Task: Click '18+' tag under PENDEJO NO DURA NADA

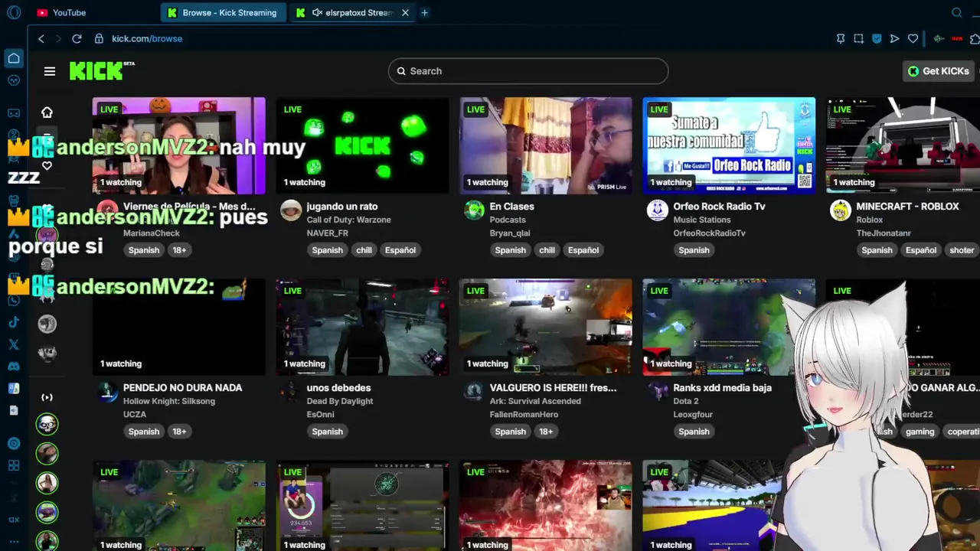Action: [179, 432]
